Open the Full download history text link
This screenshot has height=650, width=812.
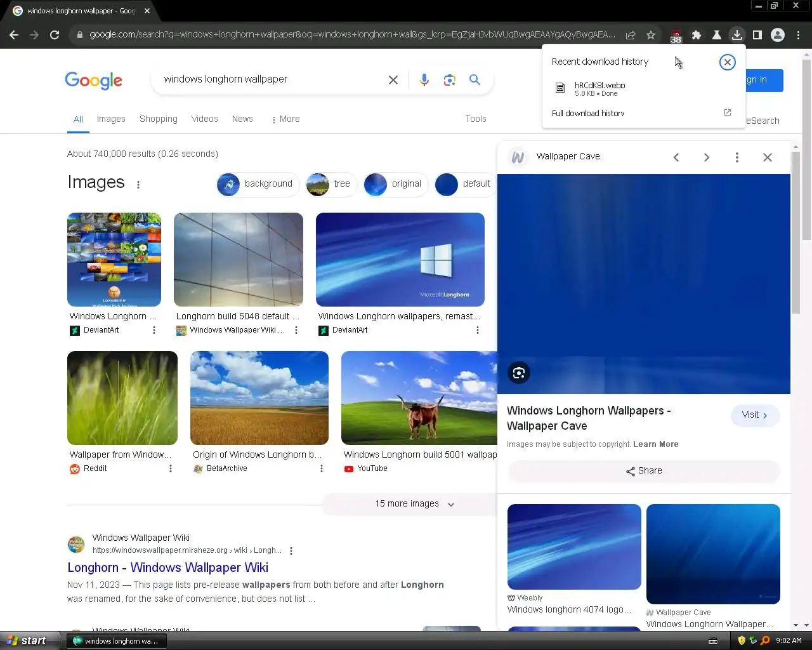point(588,113)
